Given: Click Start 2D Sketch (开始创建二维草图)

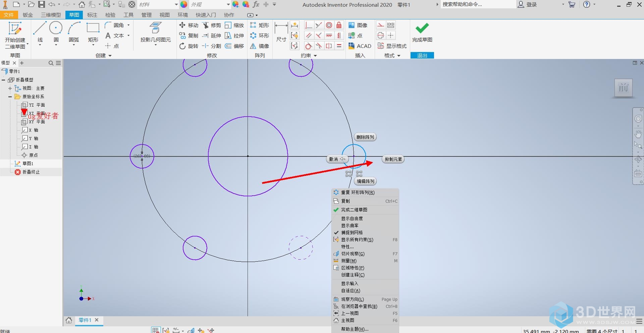Looking at the screenshot, I should (15, 35).
